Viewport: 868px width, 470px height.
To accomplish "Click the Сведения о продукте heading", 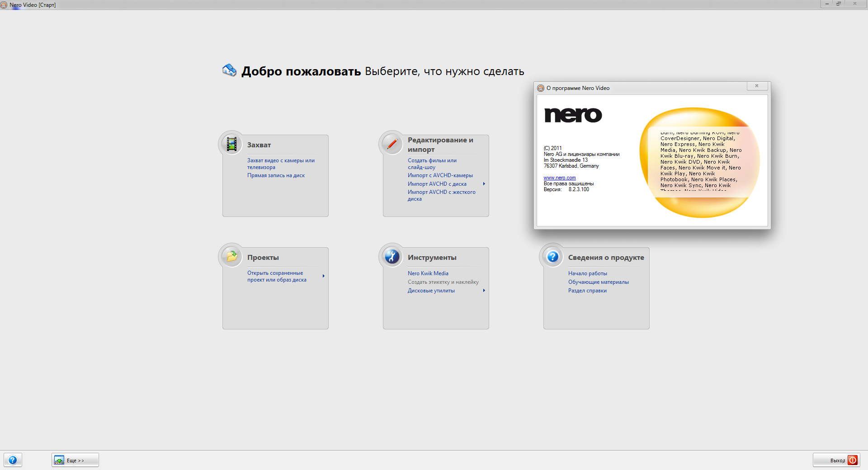I will [606, 258].
